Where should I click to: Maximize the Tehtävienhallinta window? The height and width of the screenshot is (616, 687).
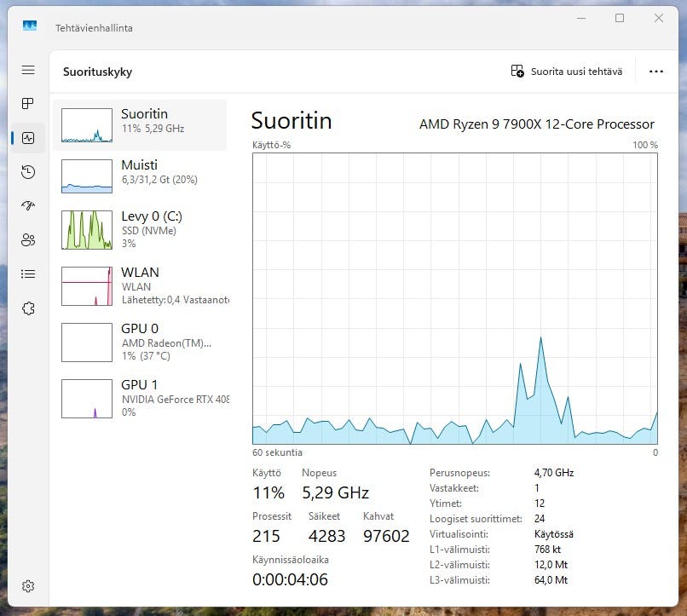click(620, 19)
